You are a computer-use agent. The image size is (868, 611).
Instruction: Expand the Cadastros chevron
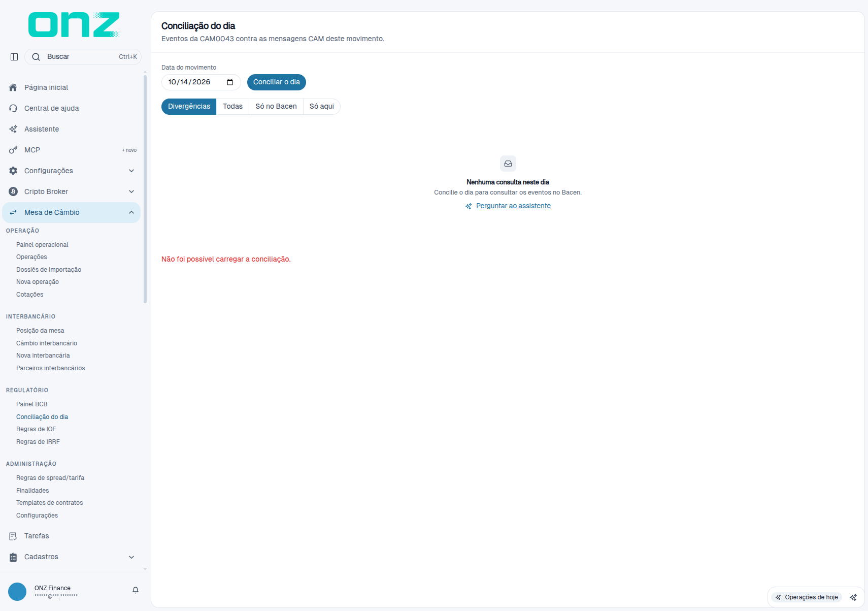tap(131, 557)
